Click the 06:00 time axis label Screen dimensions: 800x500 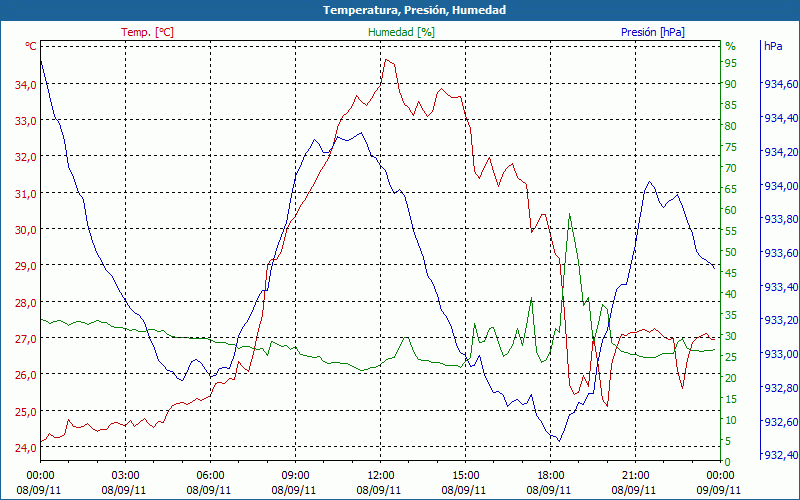click(x=210, y=475)
